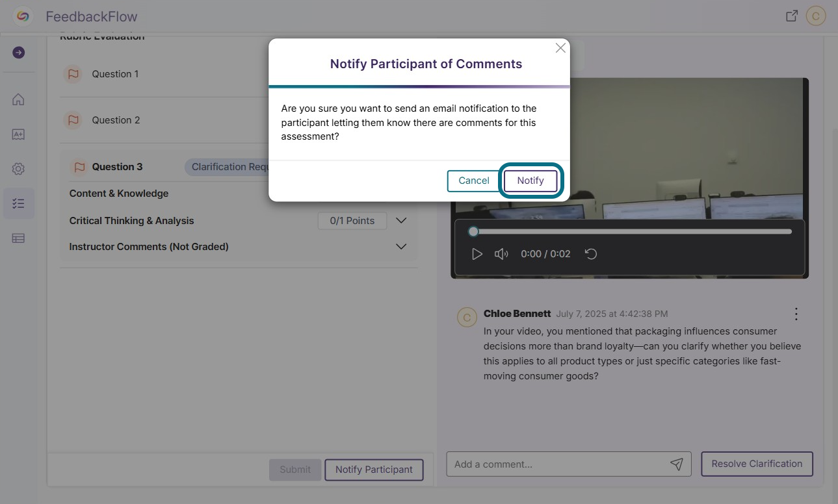The image size is (838, 504).
Task: Select Question 3 row
Action: 239,167
